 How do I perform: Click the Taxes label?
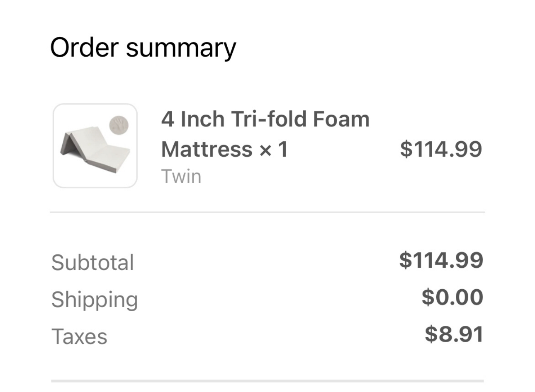(79, 336)
